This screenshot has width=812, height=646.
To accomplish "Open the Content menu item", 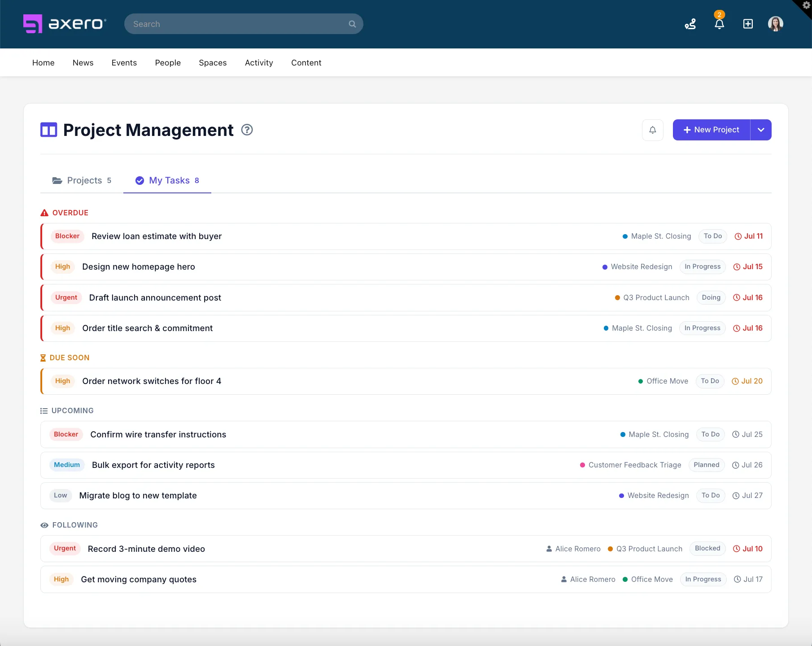I will (306, 63).
